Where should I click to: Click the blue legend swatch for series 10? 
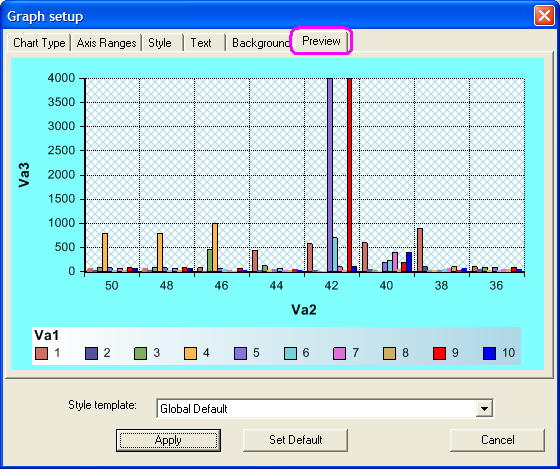pyautogui.click(x=489, y=353)
